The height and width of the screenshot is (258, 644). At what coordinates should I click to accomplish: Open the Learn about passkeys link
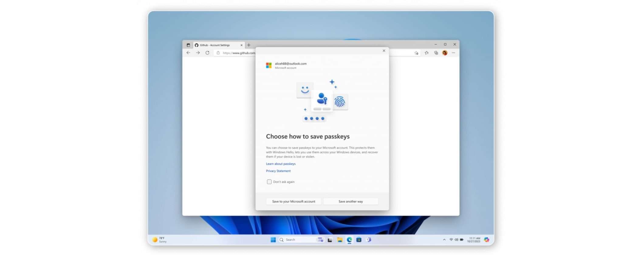point(281,164)
